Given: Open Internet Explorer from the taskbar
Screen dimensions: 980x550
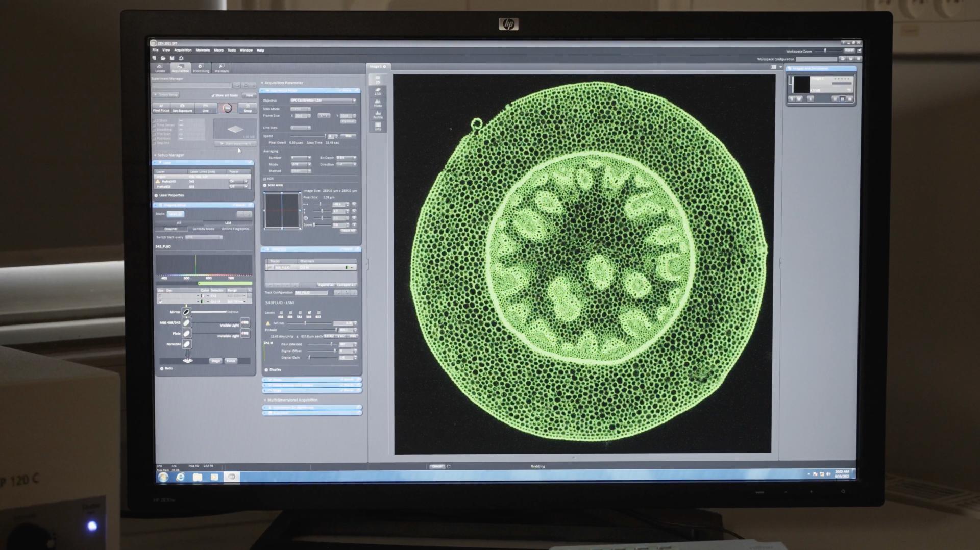Looking at the screenshot, I should pos(180,477).
